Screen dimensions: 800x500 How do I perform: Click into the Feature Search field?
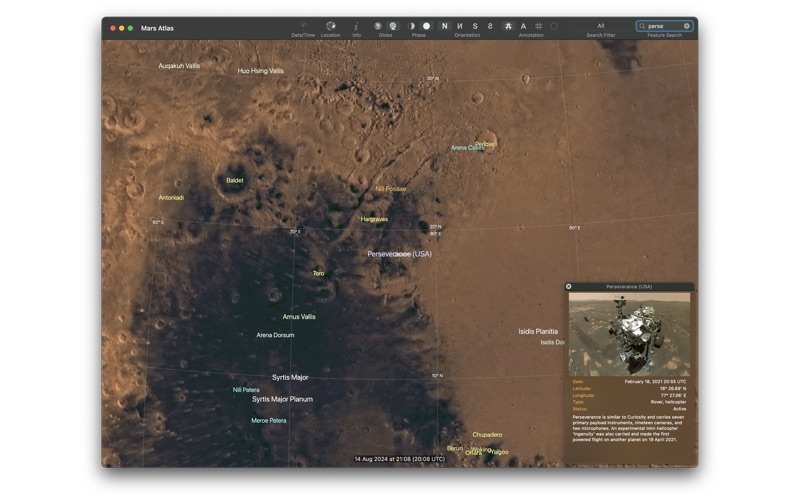(x=665, y=26)
